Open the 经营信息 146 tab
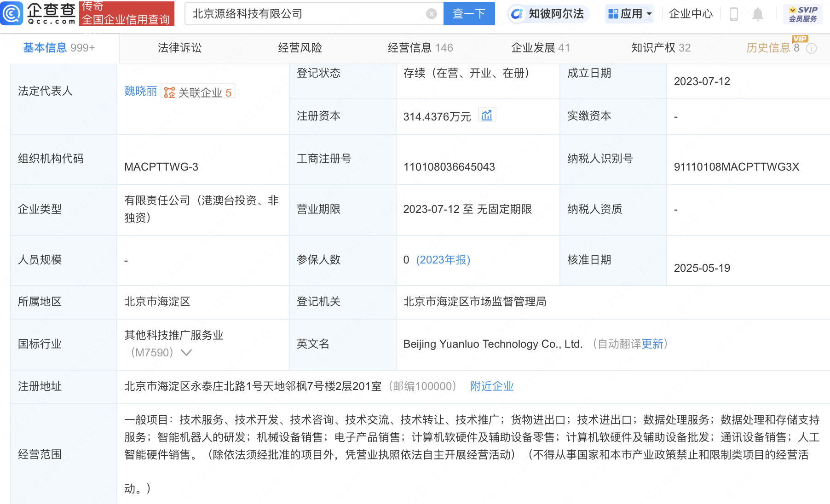Viewport: 830px width, 504px height. pos(420,48)
